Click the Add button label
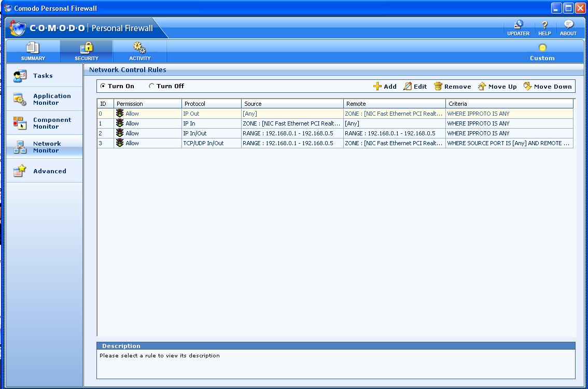This screenshot has width=588, height=389. point(390,87)
